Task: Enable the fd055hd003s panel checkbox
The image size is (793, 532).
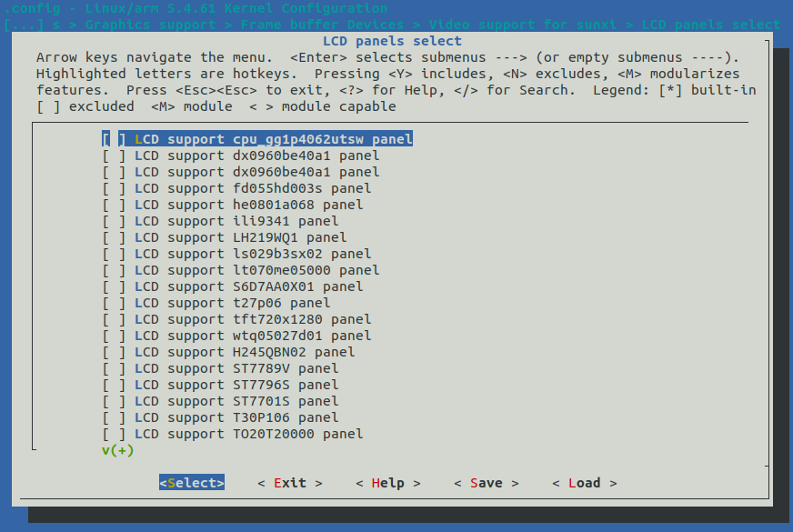Action: click(x=114, y=188)
